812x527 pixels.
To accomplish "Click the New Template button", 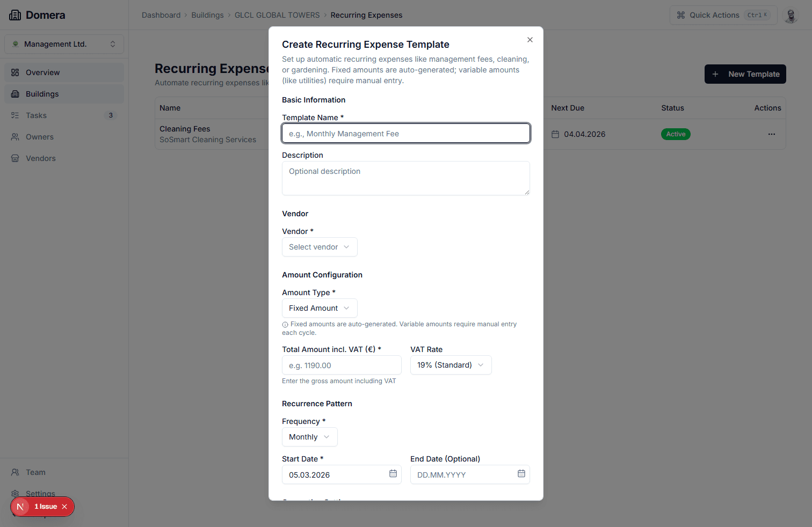I will [x=745, y=74].
